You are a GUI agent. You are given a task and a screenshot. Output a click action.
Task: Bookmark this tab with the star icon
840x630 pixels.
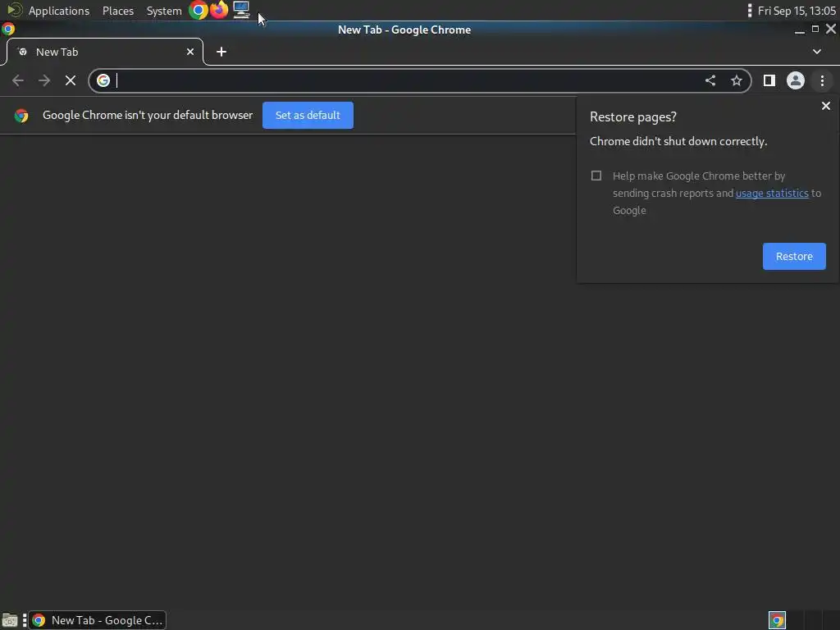coord(737,81)
